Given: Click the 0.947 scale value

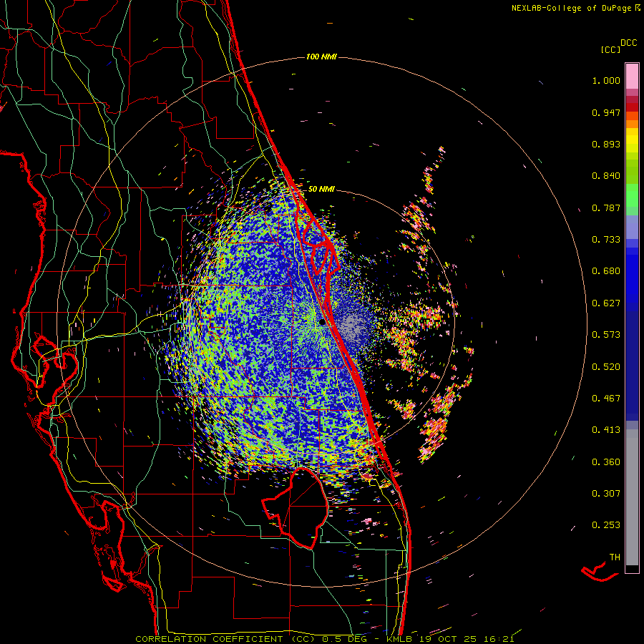Looking at the screenshot, I should (606, 112).
